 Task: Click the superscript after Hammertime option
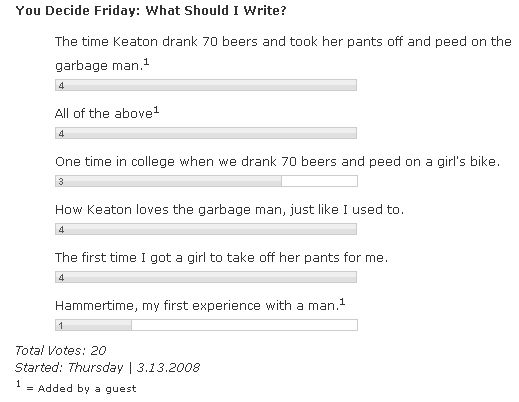pos(342,302)
